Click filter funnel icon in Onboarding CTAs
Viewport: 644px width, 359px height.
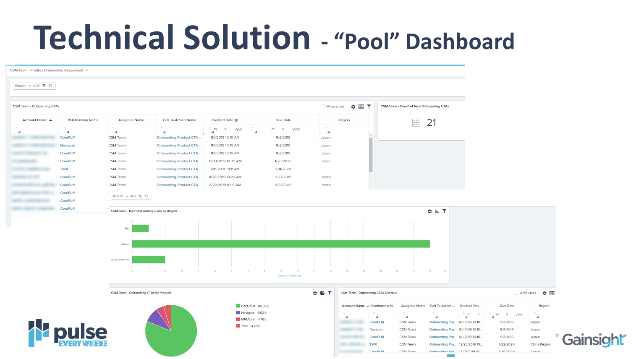click(x=369, y=107)
